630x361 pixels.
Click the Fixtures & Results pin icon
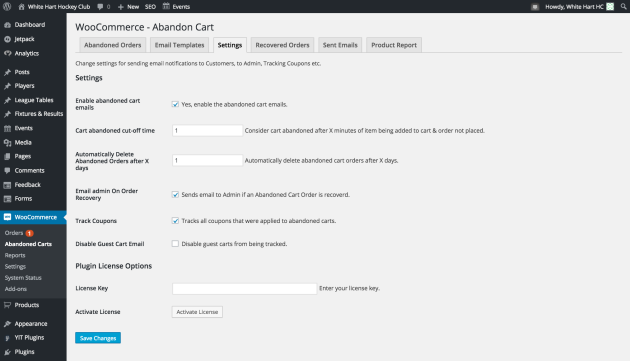(x=7, y=114)
